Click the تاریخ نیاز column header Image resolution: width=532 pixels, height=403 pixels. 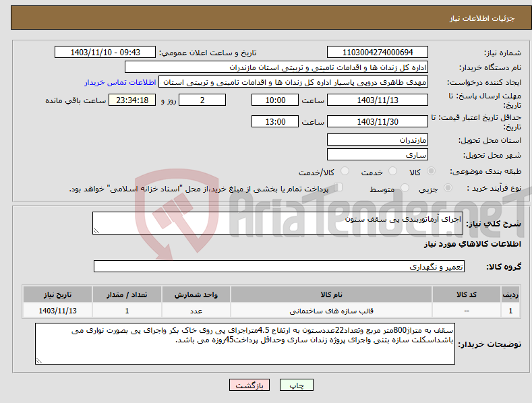tap(58, 294)
